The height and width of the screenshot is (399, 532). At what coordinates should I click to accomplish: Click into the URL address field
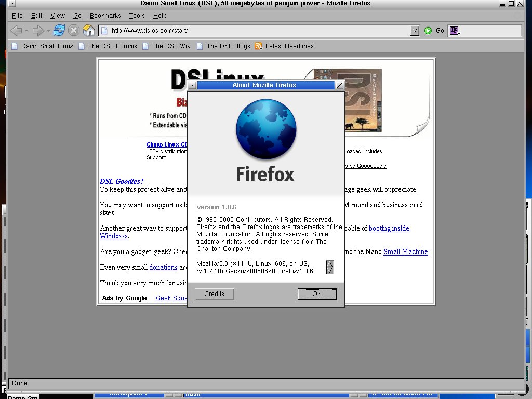click(x=260, y=31)
